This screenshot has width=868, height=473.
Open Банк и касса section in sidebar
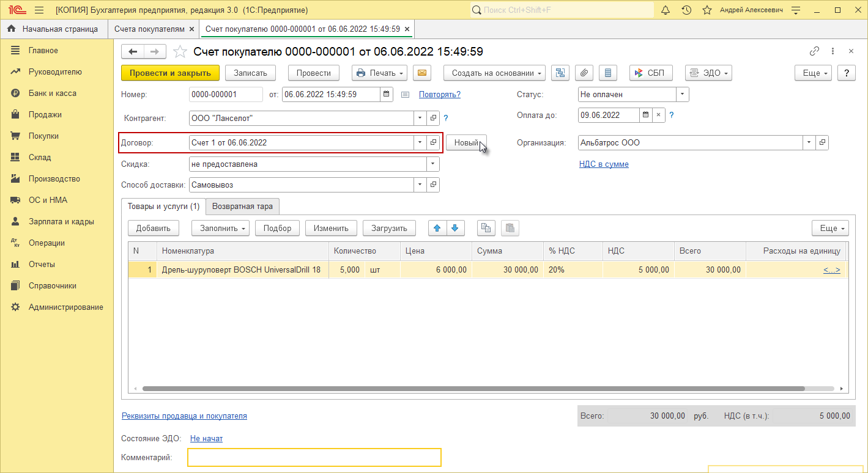[x=53, y=93]
